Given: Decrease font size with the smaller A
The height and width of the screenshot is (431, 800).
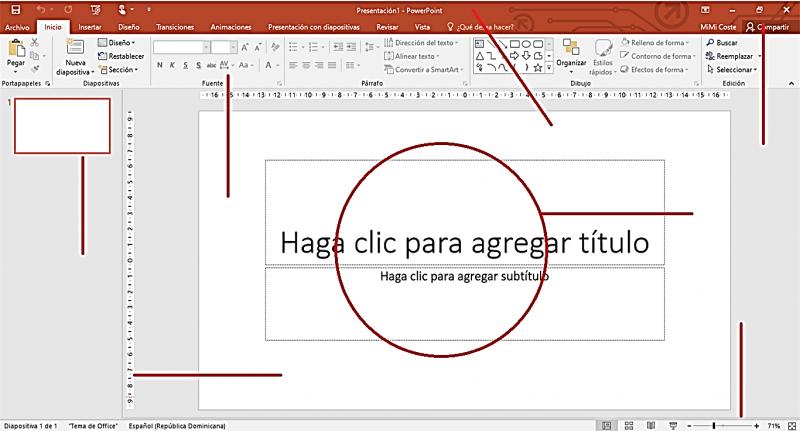Looking at the screenshot, I should pyautogui.click(x=258, y=47).
